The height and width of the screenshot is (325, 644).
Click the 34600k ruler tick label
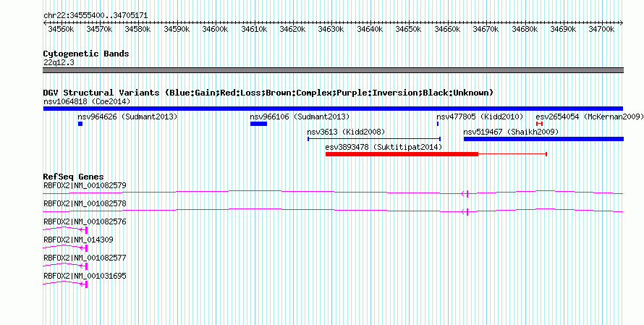tap(215, 30)
